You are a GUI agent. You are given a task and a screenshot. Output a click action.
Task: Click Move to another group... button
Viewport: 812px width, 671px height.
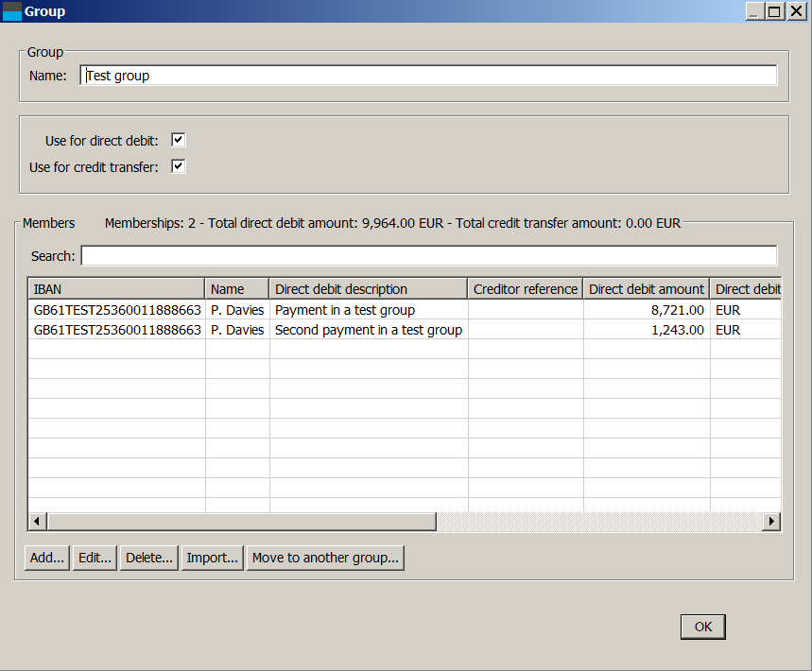click(x=325, y=558)
